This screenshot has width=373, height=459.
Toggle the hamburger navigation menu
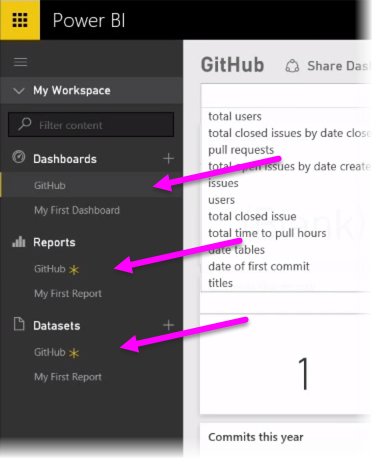pyautogui.click(x=20, y=62)
